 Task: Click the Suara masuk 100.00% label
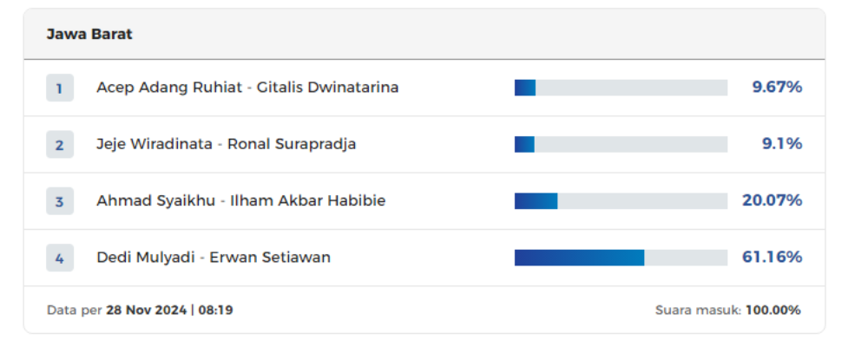[727, 310]
